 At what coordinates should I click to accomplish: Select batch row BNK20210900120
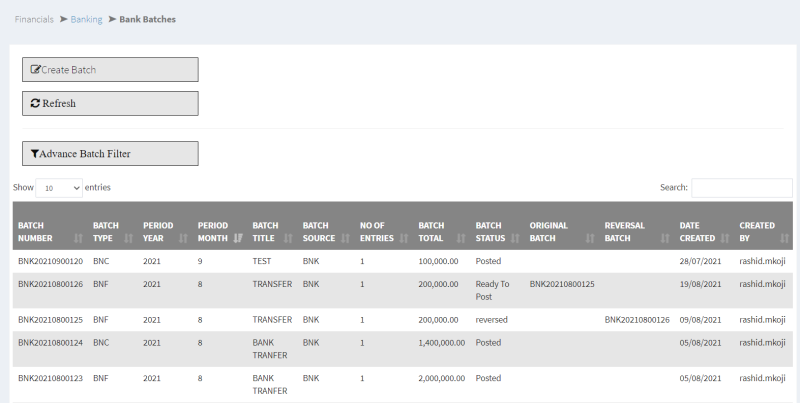point(50,261)
